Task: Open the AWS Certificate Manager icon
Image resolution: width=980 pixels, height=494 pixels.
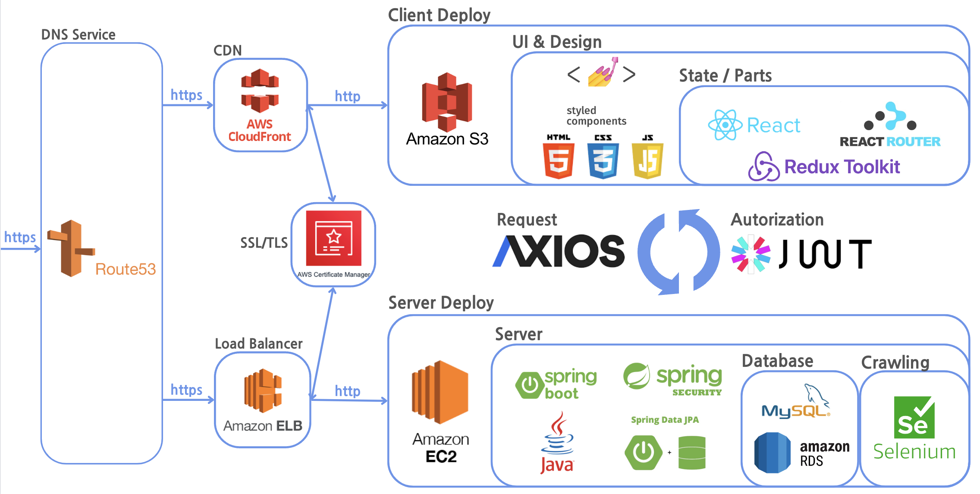Action: coord(333,238)
